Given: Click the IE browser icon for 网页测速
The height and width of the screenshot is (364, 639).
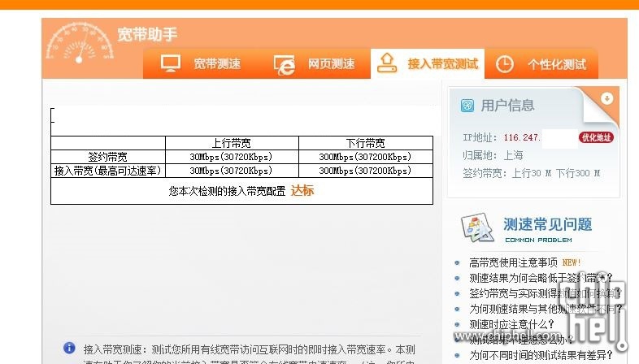Looking at the screenshot, I should pyautogui.click(x=285, y=65).
